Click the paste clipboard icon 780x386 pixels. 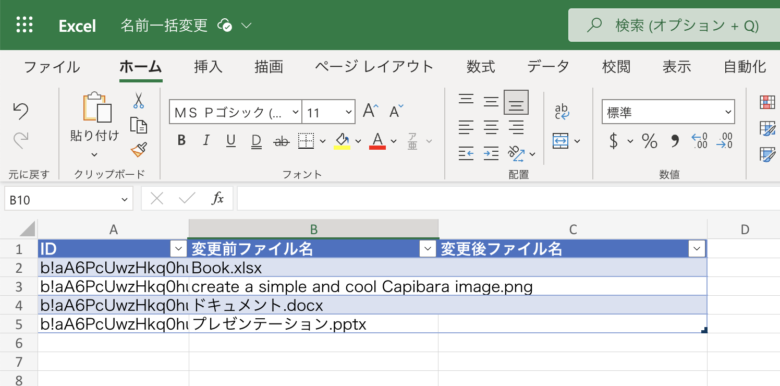(x=97, y=106)
